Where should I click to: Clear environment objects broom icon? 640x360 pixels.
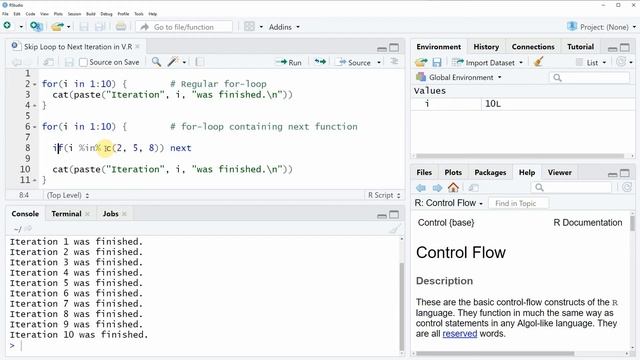point(538,62)
